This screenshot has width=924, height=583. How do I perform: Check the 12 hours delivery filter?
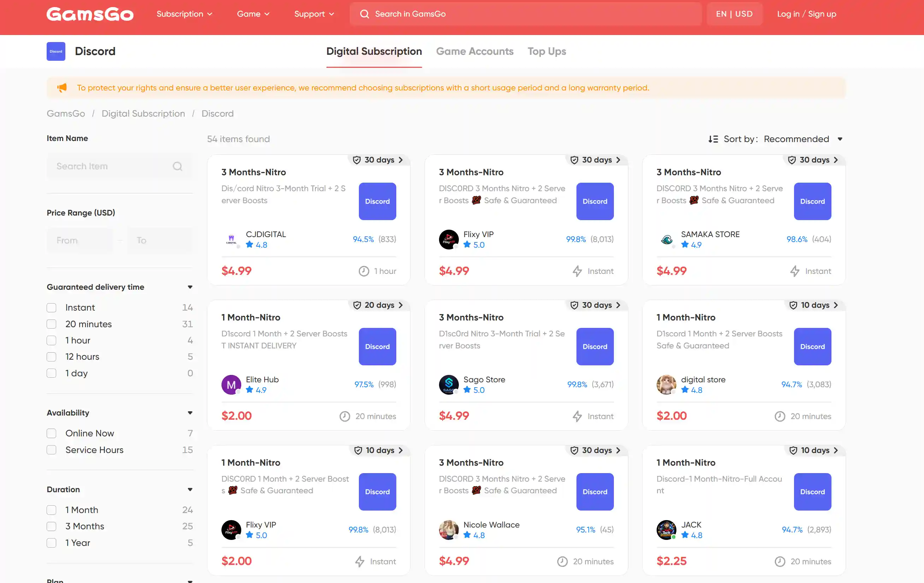point(52,357)
